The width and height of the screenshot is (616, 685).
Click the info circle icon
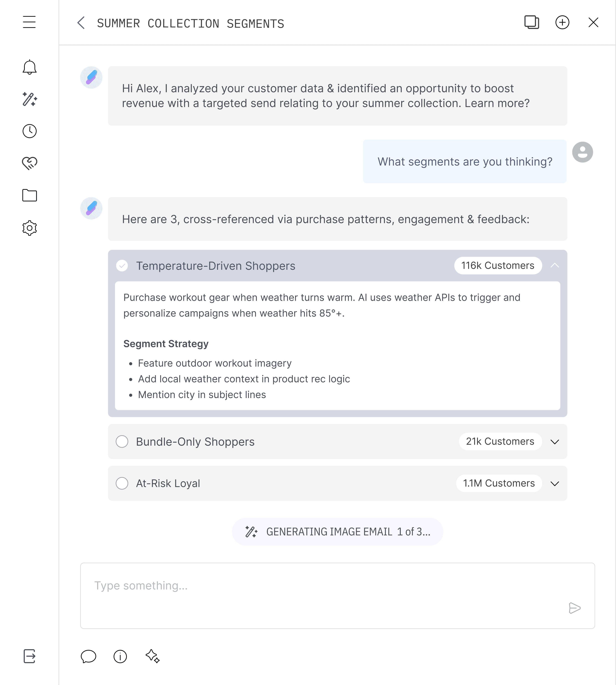coord(120,656)
